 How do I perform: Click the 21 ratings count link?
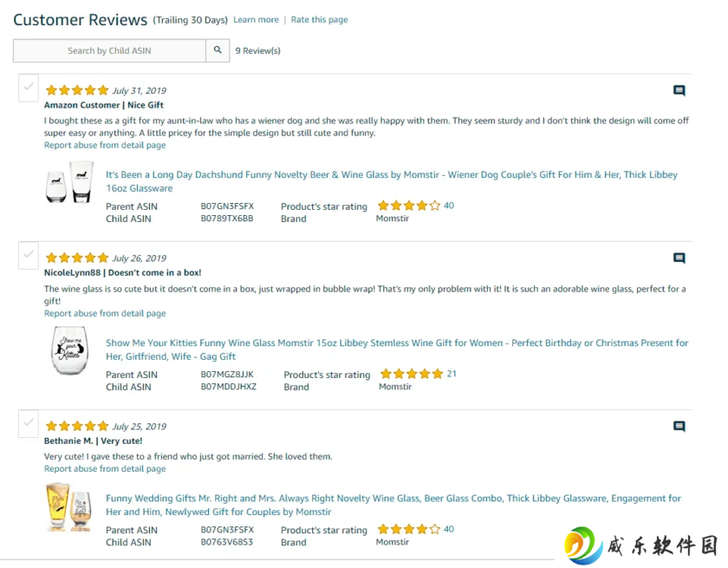tap(452, 374)
